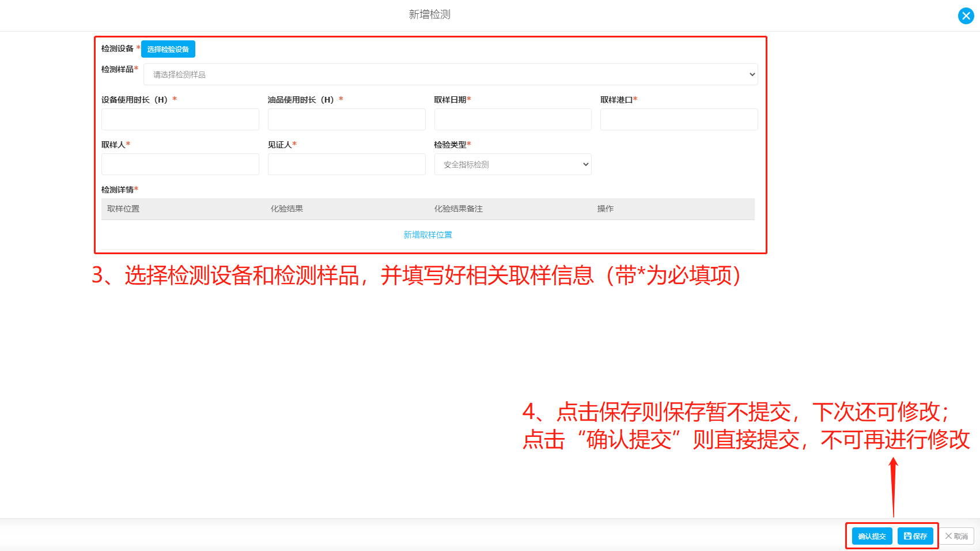Click the 检测设备 label

coord(118,48)
